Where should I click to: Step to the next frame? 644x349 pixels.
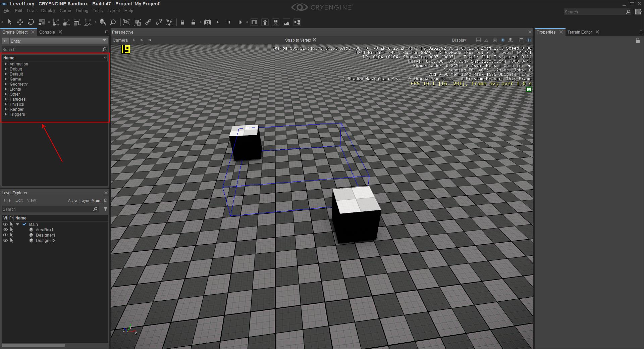pos(240,22)
